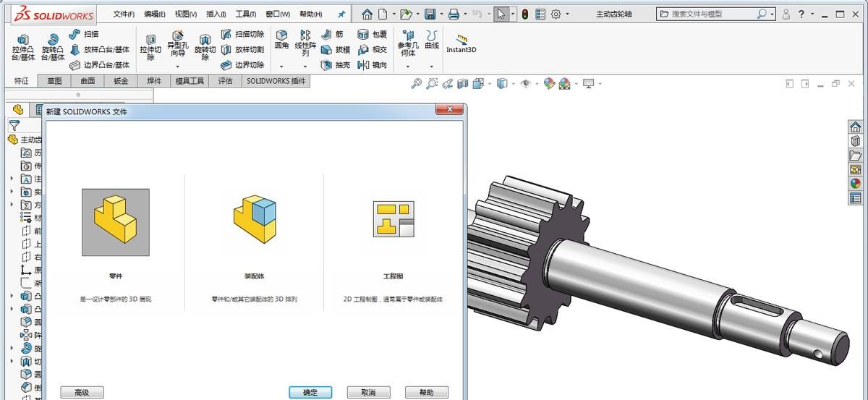Click the Revolved Cut (旋转切除) tool
This screenshot has height=400, width=868.
205,47
